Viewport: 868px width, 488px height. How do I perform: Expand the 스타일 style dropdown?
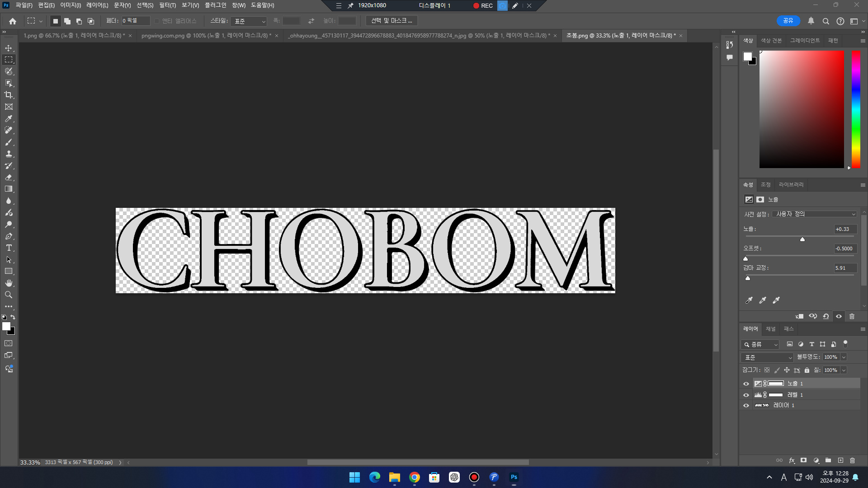coord(249,21)
